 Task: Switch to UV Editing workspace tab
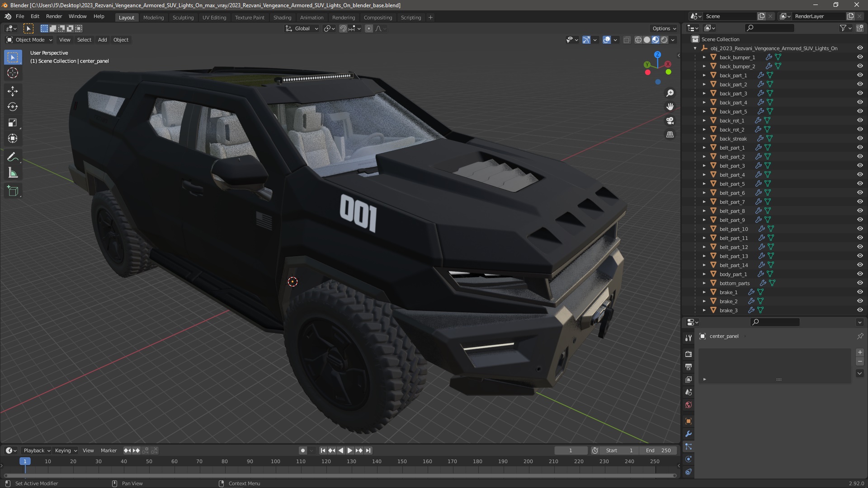click(x=214, y=18)
